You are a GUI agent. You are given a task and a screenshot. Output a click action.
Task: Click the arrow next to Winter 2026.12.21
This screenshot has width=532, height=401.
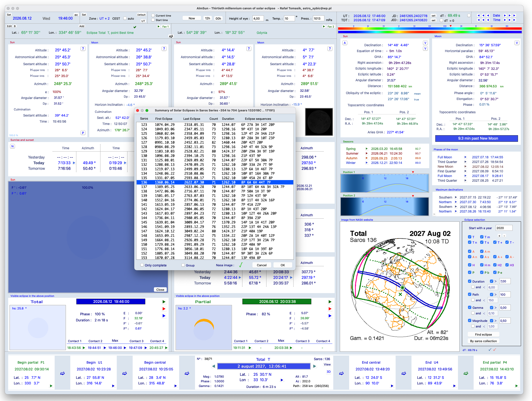pyautogui.click(x=366, y=163)
